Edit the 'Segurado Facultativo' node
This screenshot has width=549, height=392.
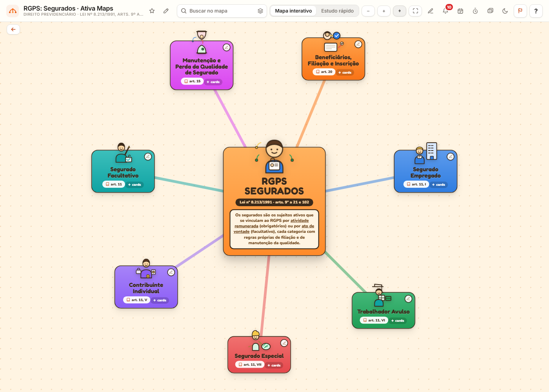pyautogui.click(x=148, y=156)
